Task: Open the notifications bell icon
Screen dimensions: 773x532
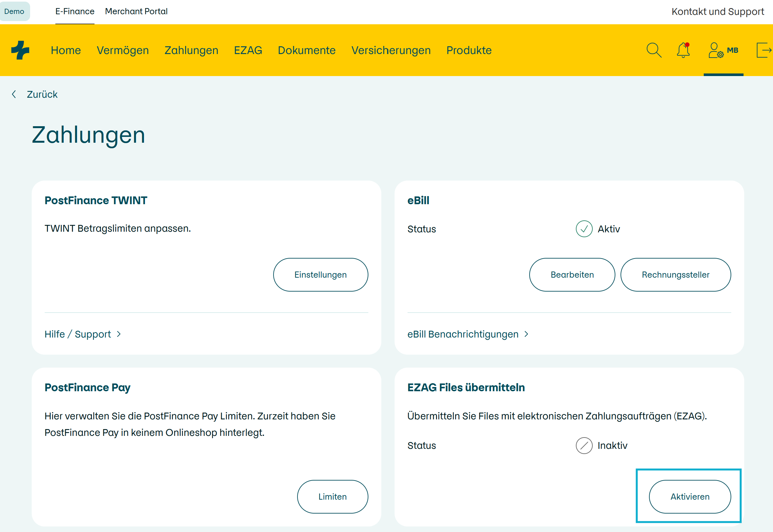Action: point(683,50)
